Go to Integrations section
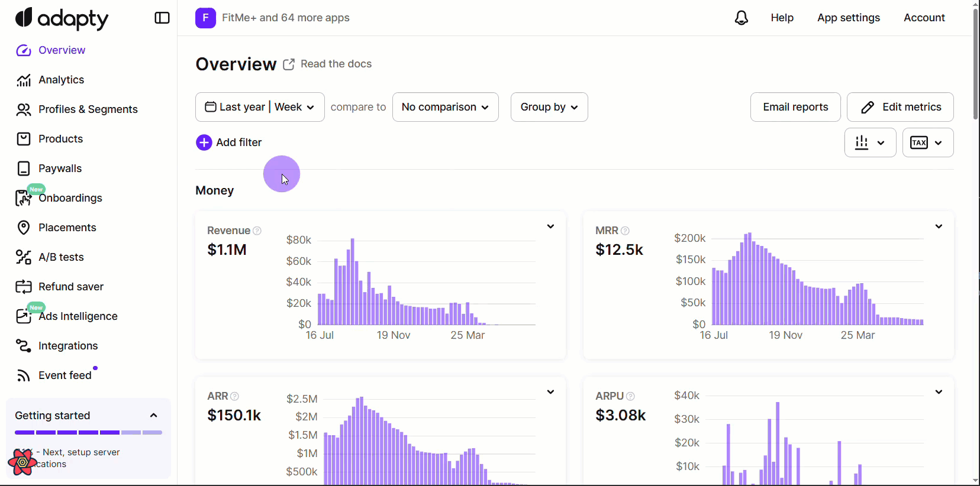Screen dimensions: 980x486 [68, 346]
